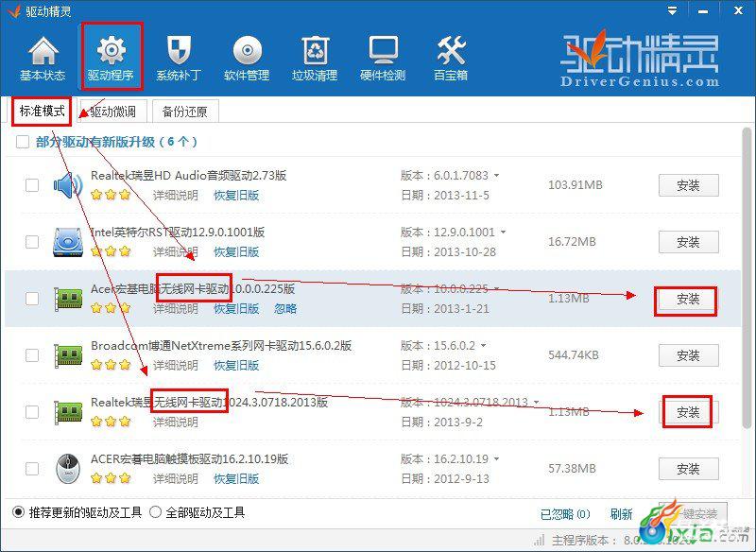This screenshot has height=552, width=756.
Task: Click the Acer 无线网卡 network card icon
Action: click(68, 299)
